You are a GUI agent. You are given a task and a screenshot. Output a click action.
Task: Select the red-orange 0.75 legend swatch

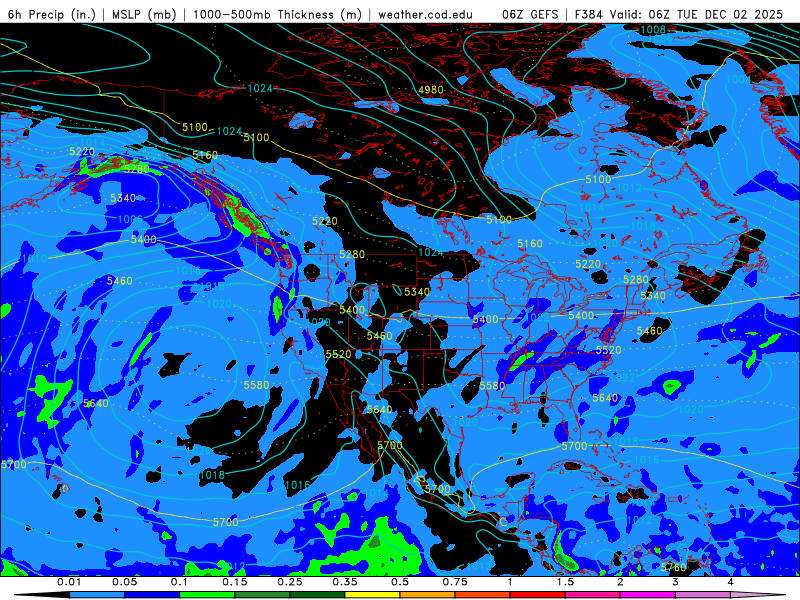point(483,595)
